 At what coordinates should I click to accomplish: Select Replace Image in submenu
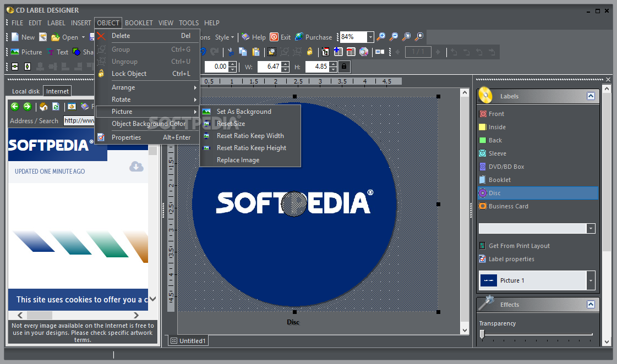tap(250, 160)
